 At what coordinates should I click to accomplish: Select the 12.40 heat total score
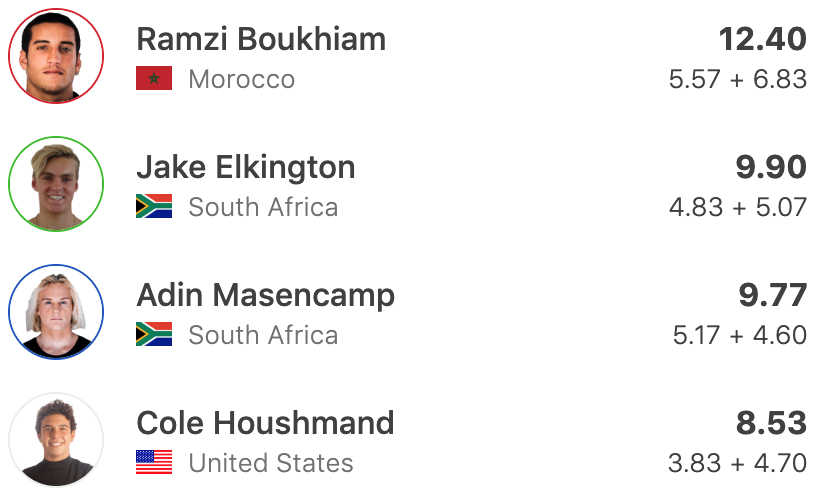[762, 39]
